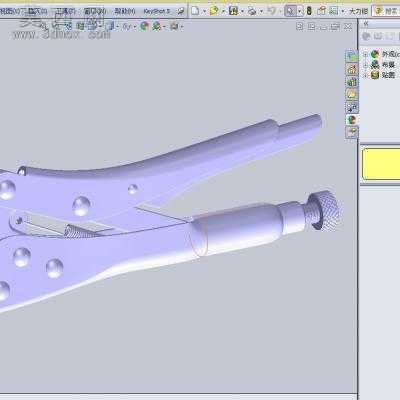Click the Open file icon
The height and width of the screenshot is (400, 400).
click(x=214, y=11)
